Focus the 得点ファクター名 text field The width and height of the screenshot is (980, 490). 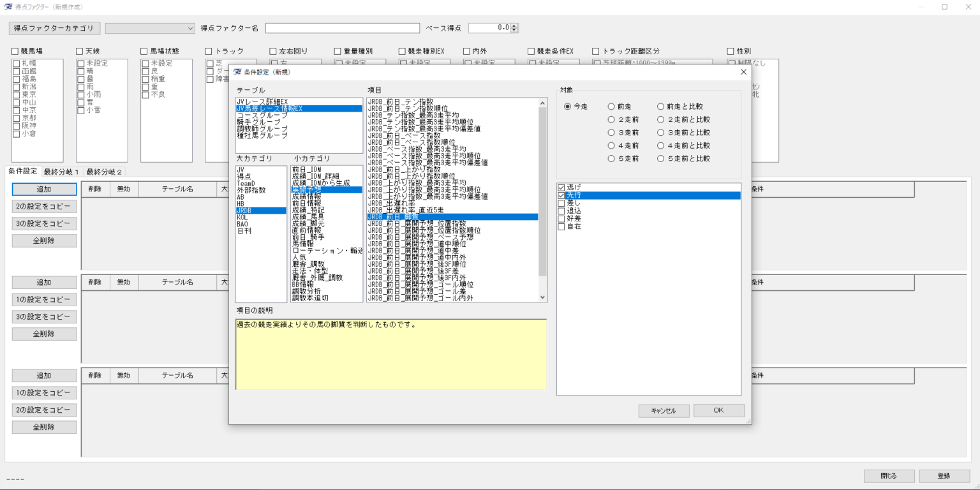tap(343, 28)
